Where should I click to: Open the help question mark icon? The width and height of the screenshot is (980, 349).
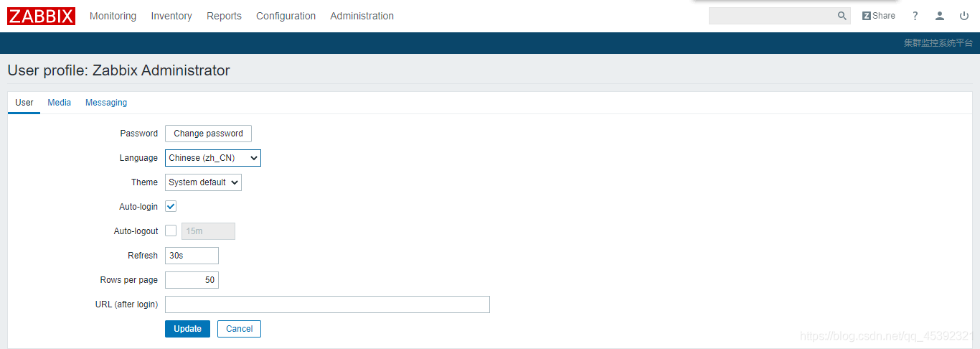(x=915, y=16)
